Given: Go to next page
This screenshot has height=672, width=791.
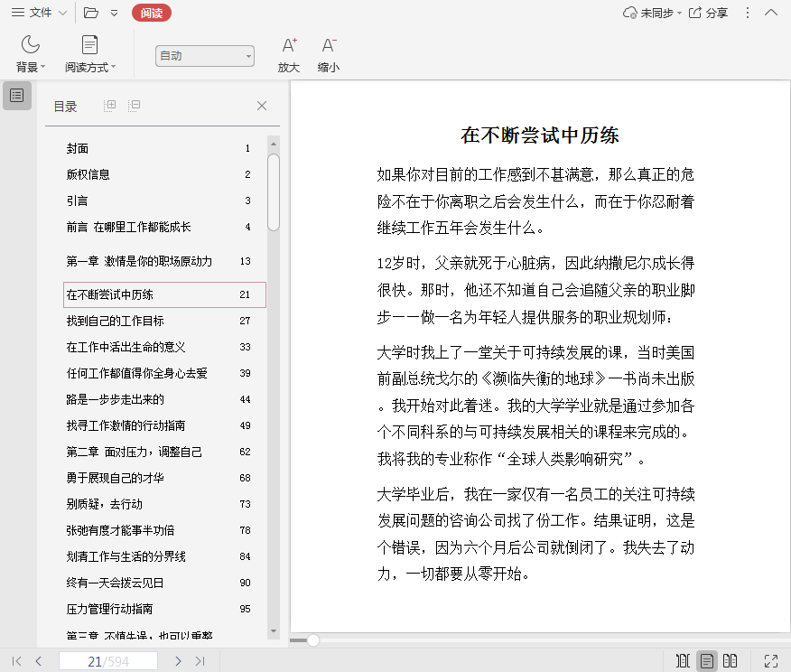Looking at the screenshot, I should 178,661.
